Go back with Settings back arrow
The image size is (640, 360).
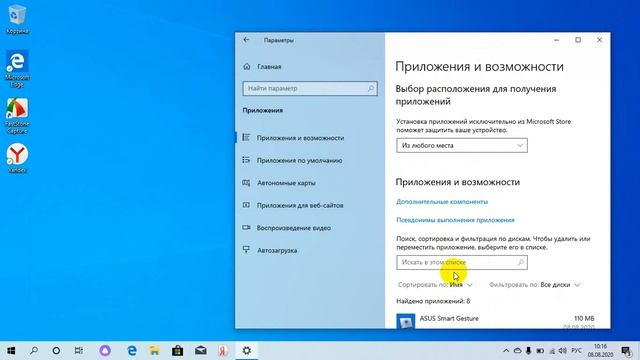[x=246, y=40]
